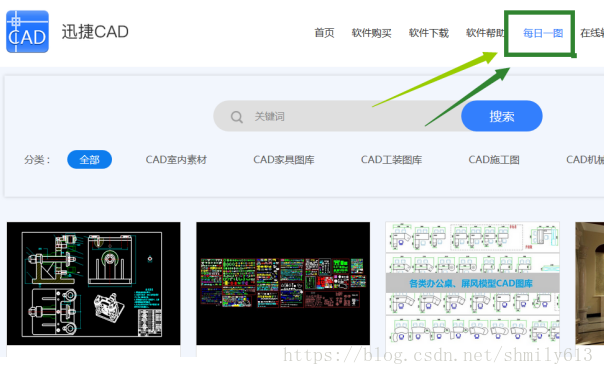Open the 软件下载 nav item
604x375 pixels.
coord(429,33)
